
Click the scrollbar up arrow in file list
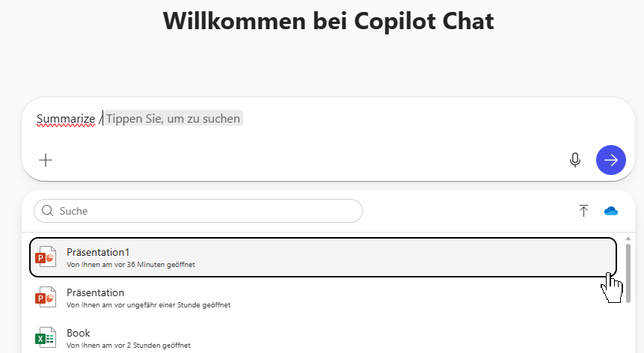coord(628,238)
